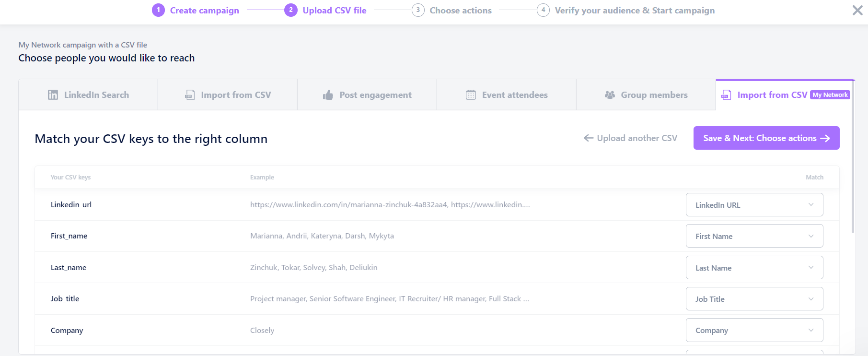Select the Group members tab
868x356 pixels.
646,95
